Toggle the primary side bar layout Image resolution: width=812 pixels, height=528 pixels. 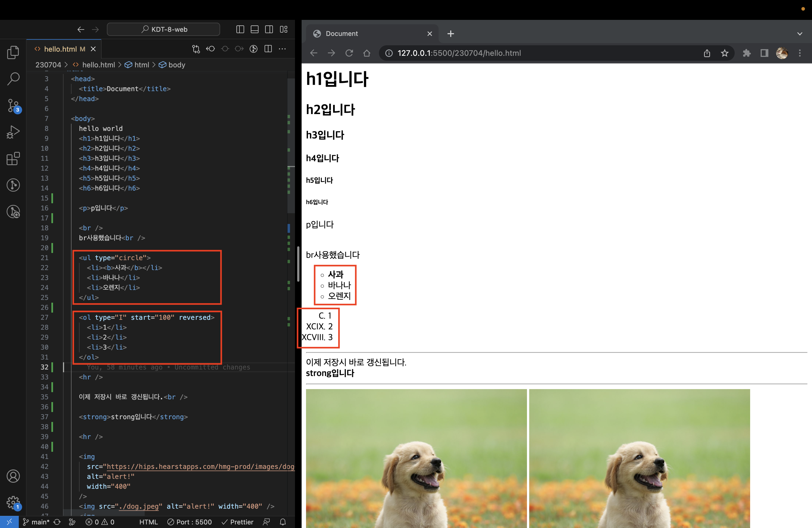tap(240, 29)
